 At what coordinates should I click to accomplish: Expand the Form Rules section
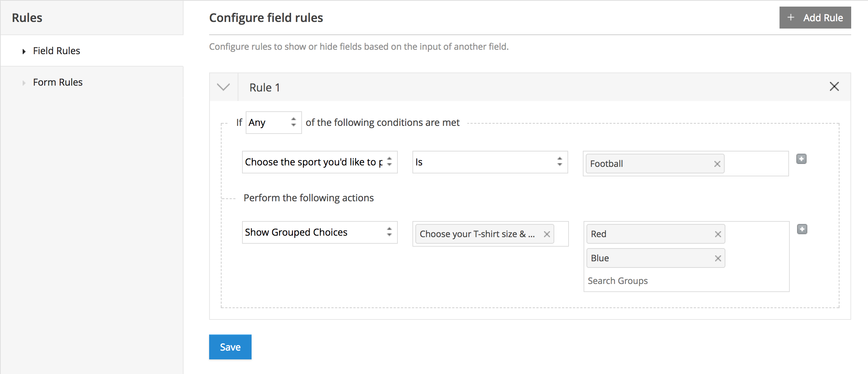(x=23, y=82)
